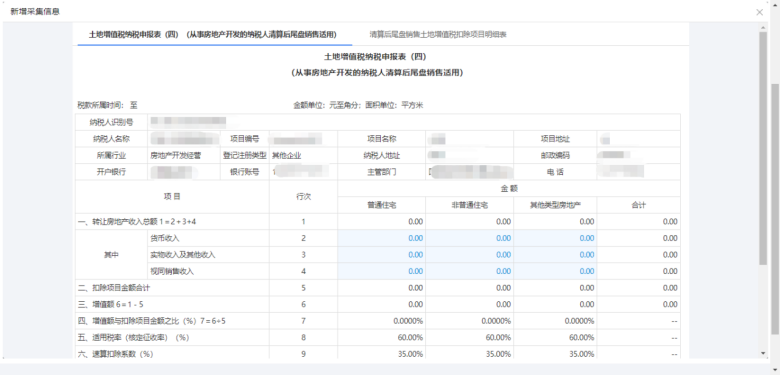The image size is (780, 376).
Task: Open 清算后尾盘销售土地增值税扣除项目明细表 tab
Action: pyautogui.click(x=438, y=35)
